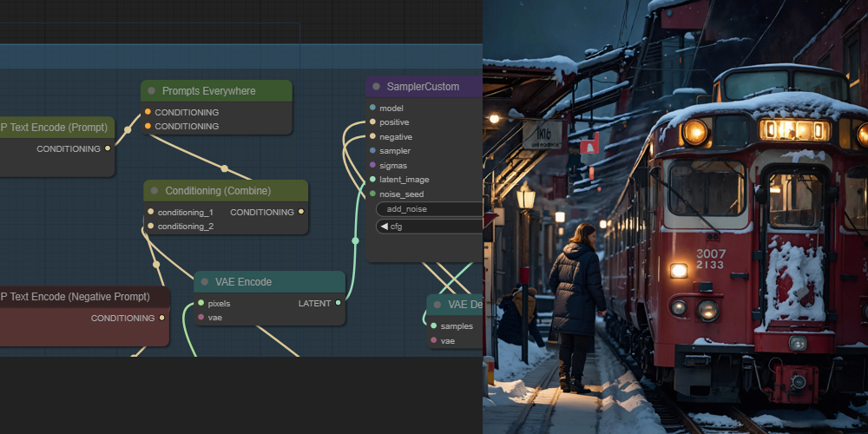Click the cfg value field in SamplerCustom
Image resolution: width=868 pixels, height=434 pixels.
[x=429, y=227]
